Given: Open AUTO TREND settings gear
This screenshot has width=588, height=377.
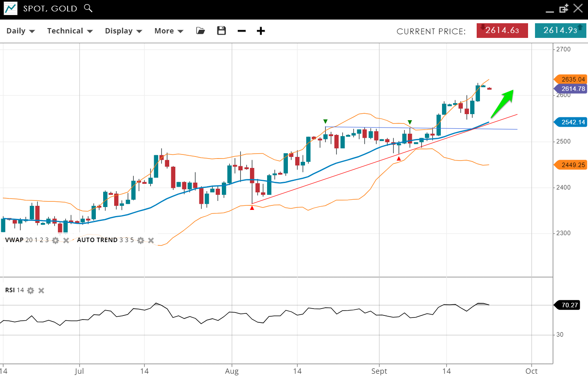Looking at the screenshot, I should pos(141,240).
